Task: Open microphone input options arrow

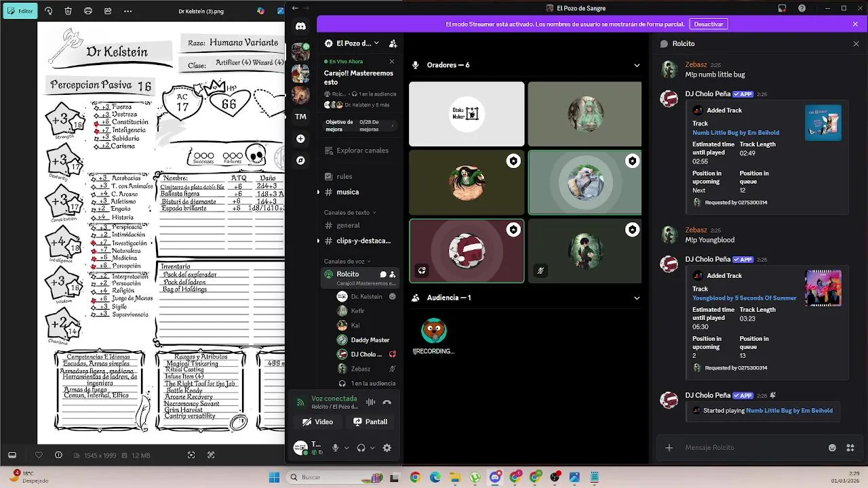Action: click(x=347, y=448)
